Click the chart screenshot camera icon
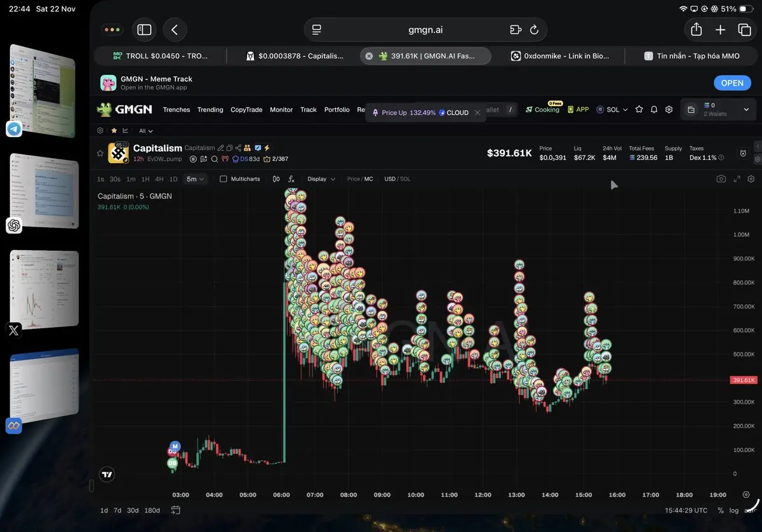The width and height of the screenshot is (762, 532). coord(721,179)
